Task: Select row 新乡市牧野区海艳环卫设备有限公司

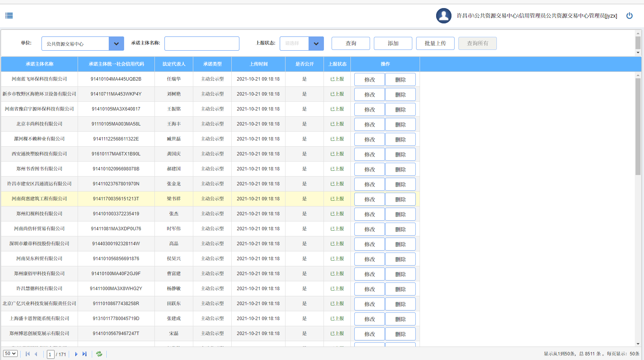Action: point(210,94)
